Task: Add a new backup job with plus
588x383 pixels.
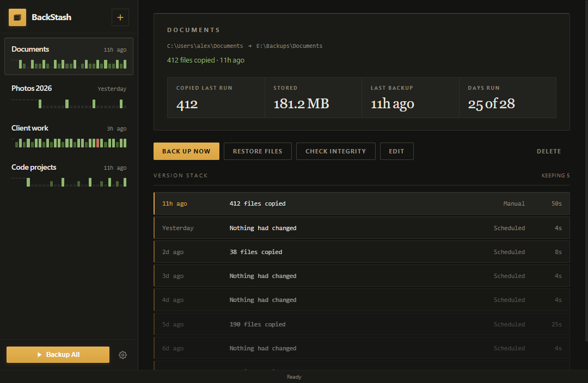Action: [120, 17]
